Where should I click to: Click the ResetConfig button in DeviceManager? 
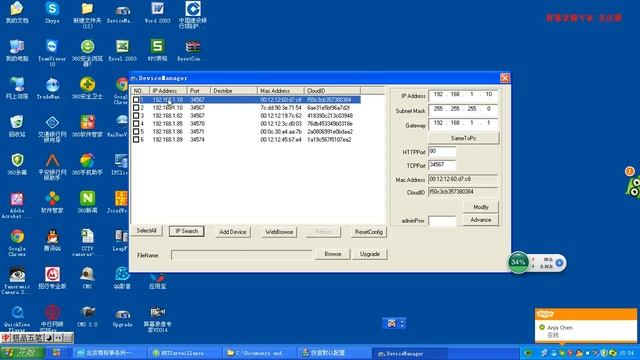[x=369, y=232]
